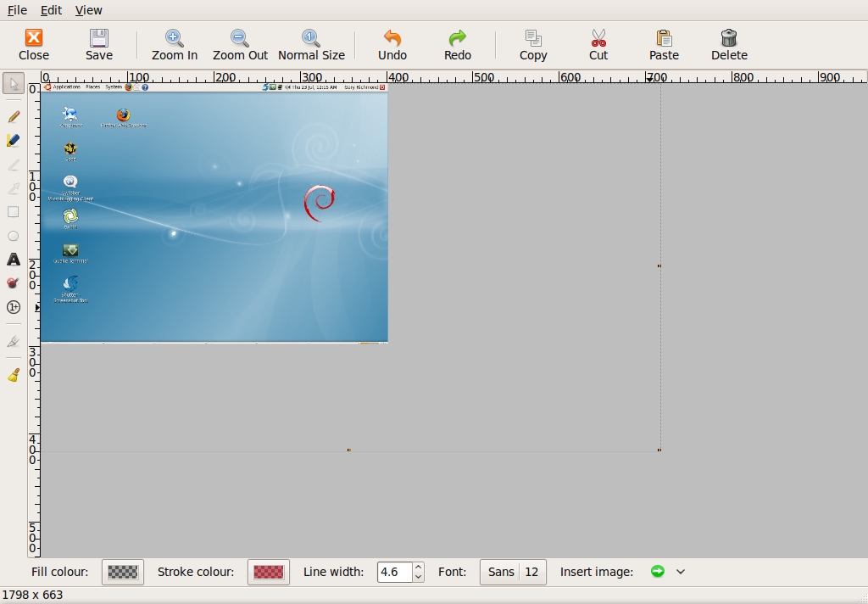Pick the auto-increment number tool
868x604 pixels.
click(x=14, y=307)
